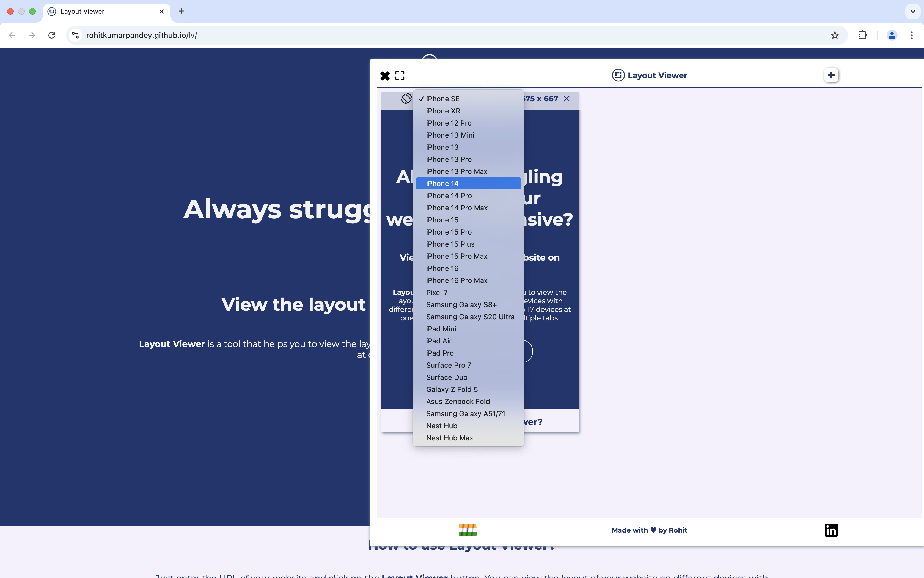
Task: Open a new browser tab
Action: [x=182, y=11]
